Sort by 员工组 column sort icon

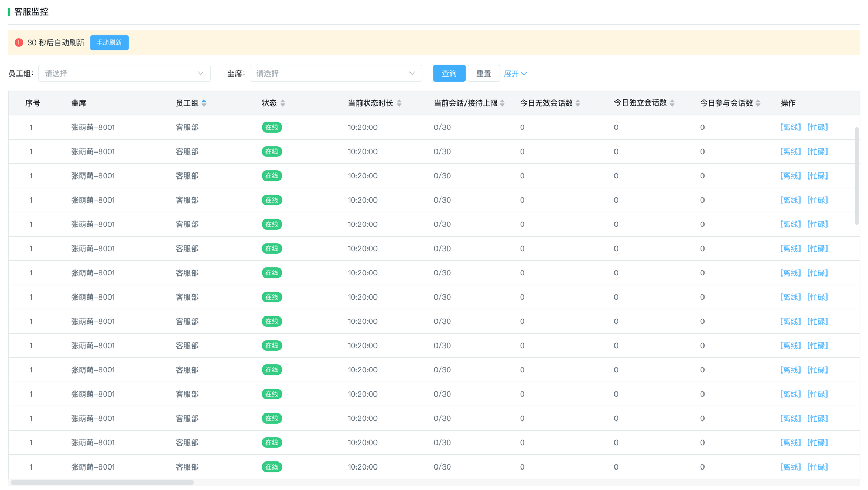click(204, 103)
